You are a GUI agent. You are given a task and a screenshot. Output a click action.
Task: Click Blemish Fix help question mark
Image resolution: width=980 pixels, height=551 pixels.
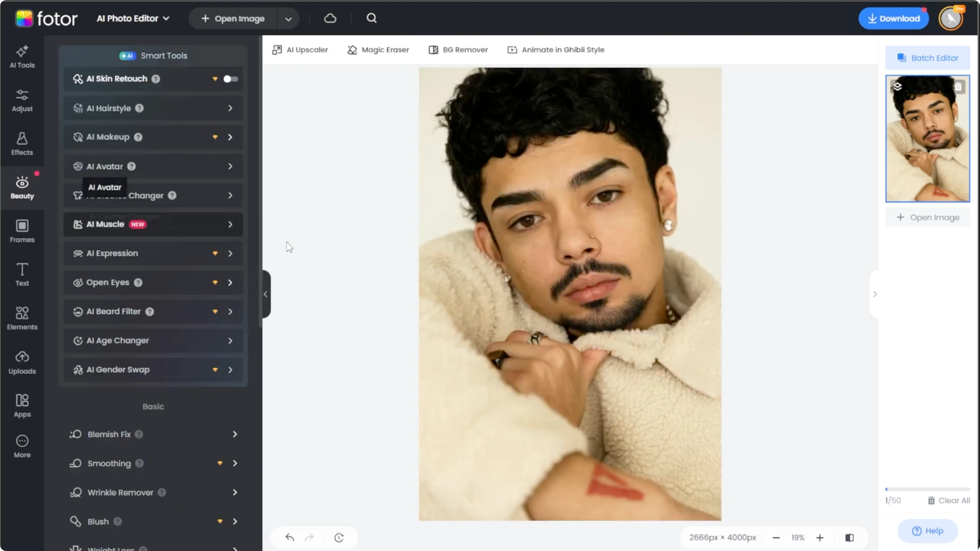pos(139,434)
